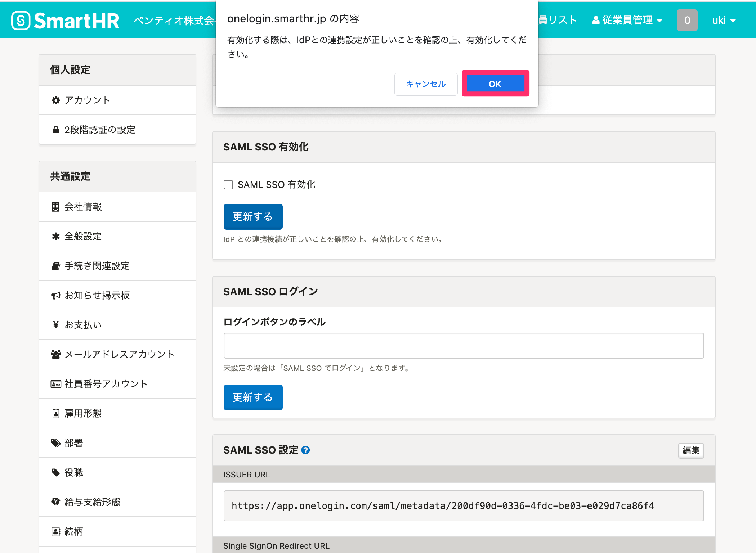Click the building icon beside 会社情報
Screen dimensions: 756x553
[x=55, y=207]
